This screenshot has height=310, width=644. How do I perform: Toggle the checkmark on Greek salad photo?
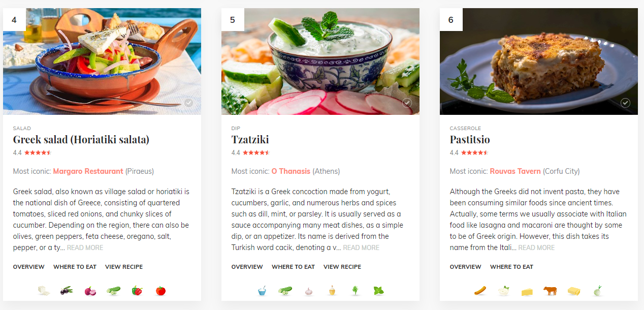pos(189,103)
